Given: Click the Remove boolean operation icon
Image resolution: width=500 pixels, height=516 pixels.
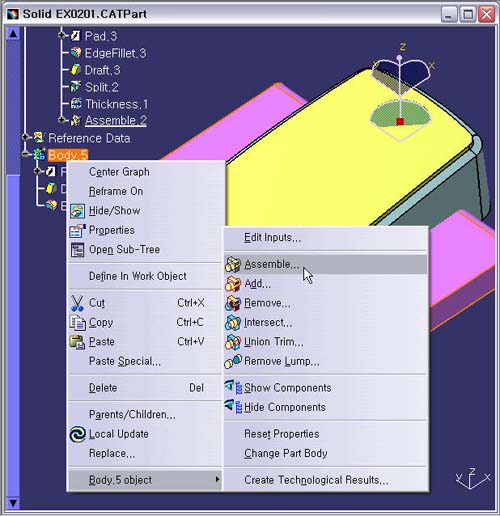Looking at the screenshot, I should tap(233, 303).
